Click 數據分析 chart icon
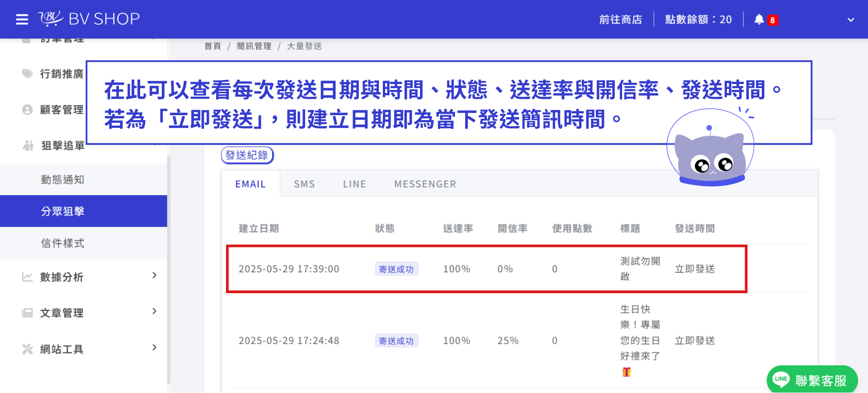The width and height of the screenshot is (868, 393). click(28, 277)
